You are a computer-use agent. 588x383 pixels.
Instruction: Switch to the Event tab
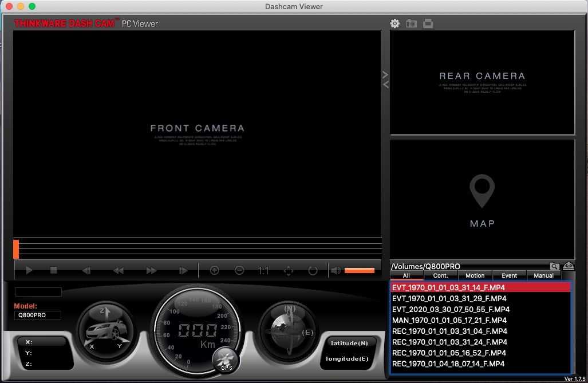[509, 275]
